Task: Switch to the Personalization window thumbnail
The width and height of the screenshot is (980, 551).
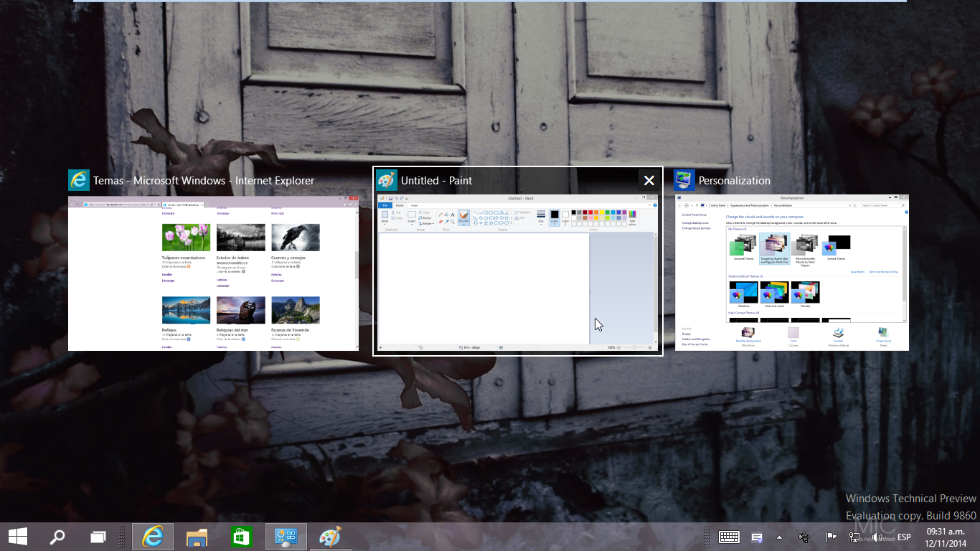Action: point(791,273)
